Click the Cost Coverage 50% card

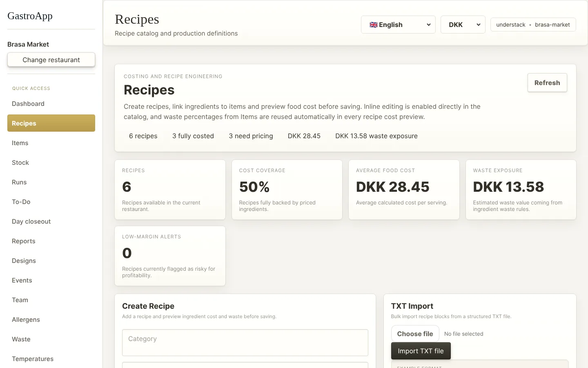287,190
